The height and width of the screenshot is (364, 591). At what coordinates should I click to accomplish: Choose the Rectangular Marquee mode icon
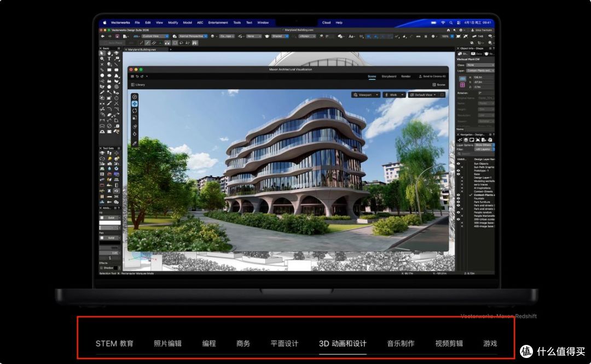click(175, 43)
